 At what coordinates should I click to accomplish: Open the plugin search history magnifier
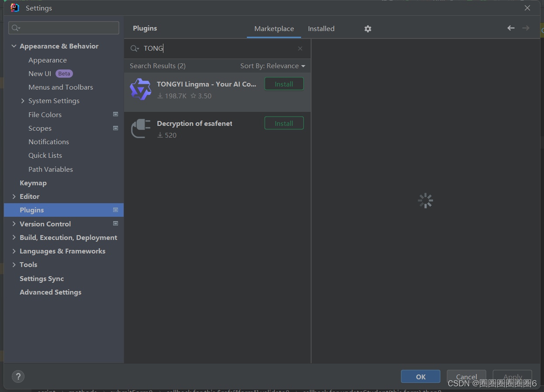pos(135,49)
